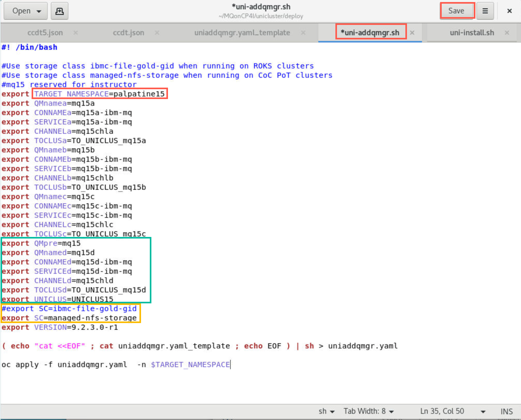Click the TOCLUSa=TO_UNICLUS_mq15a line
This screenshot has height=420, width=521.
(74, 141)
